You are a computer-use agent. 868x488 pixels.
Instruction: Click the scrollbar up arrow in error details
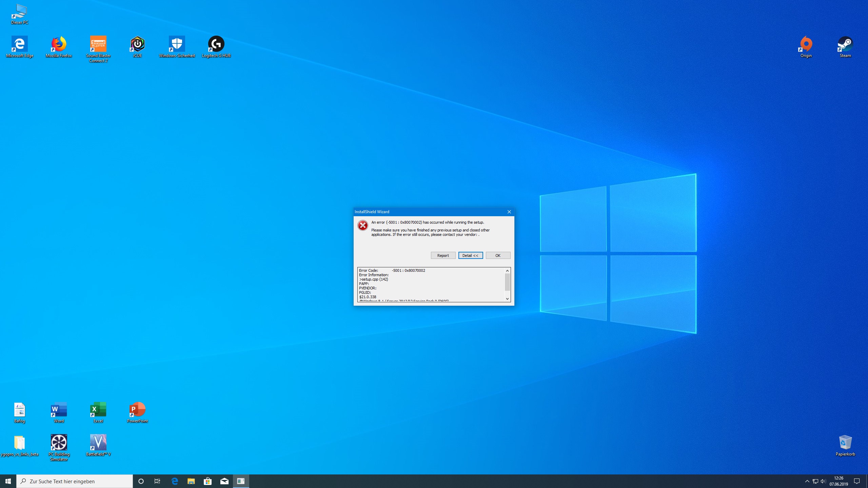point(507,270)
